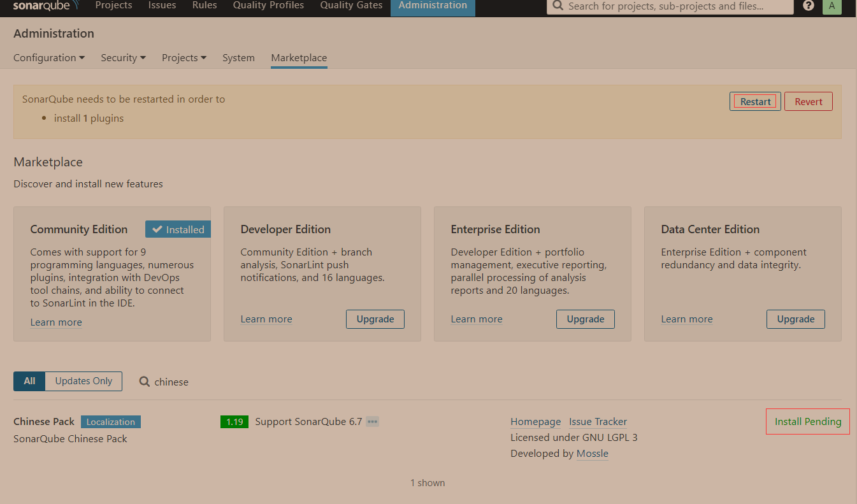Expand the Projects administration dropdown
Image resolution: width=857 pixels, height=504 pixels.
click(x=184, y=58)
